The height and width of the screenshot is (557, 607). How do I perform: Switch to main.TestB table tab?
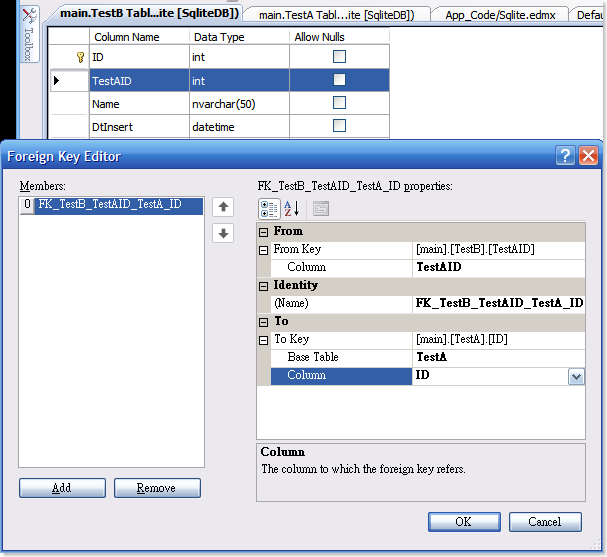click(x=149, y=13)
